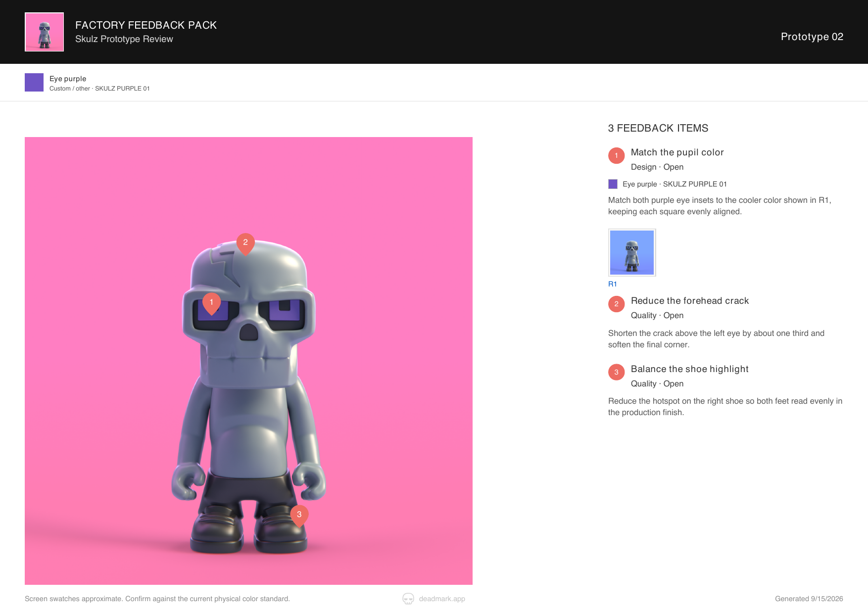Viewport: 868px width, 614px height.
Task: Click the 'FACTORY FEEDBACK PACK' heading
Action: (146, 25)
